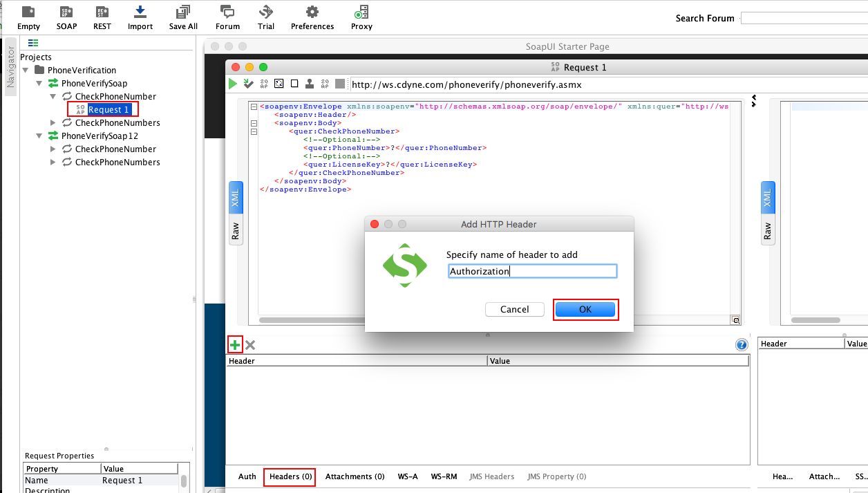The width and height of the screenshot is (868, 493).
Task: Click the Save All projects icon
Action: pyautogui.click(x=182, y=15)
